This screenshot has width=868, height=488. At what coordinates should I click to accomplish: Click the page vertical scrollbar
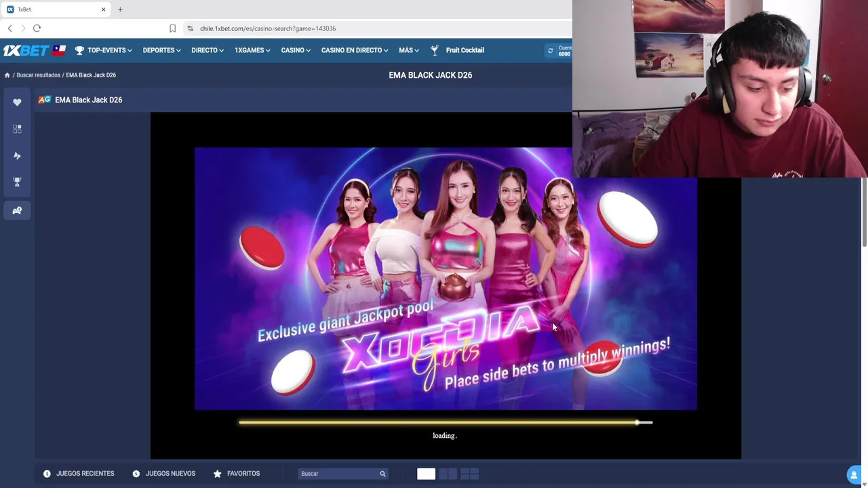tap(865, 213)
